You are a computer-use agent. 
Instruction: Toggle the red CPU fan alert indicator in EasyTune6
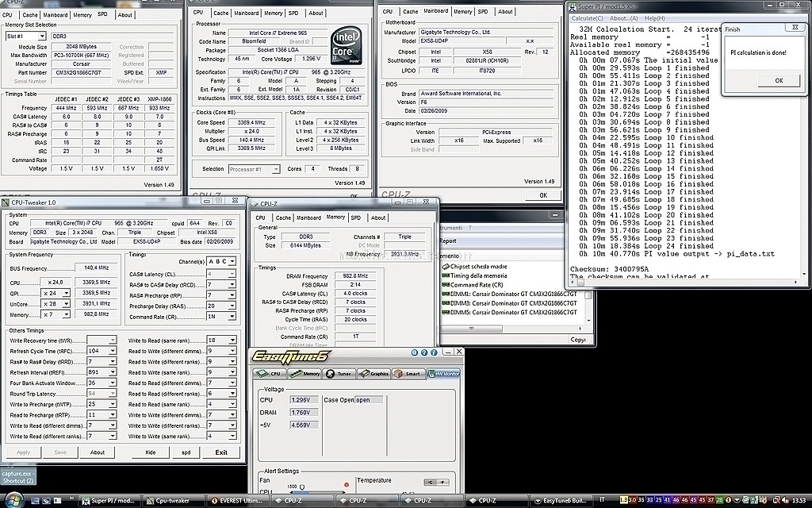[347, 485]
